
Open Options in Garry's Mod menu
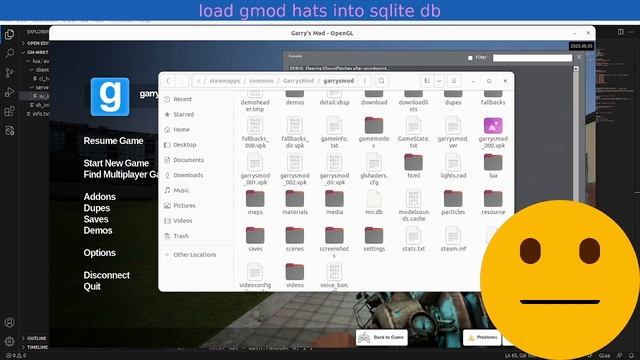(100, 253)
